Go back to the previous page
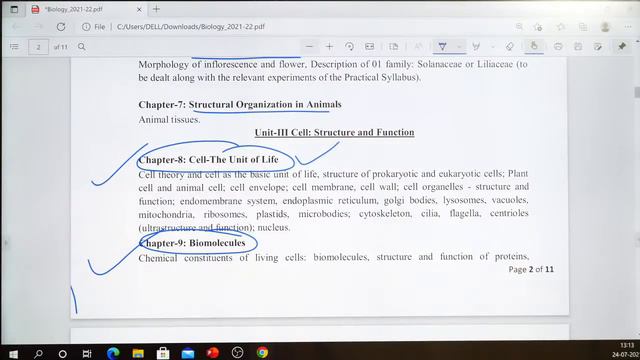Image resolution: width=640 pixels, height=360 pixels. pyautogui.click(x=16, y=27)
